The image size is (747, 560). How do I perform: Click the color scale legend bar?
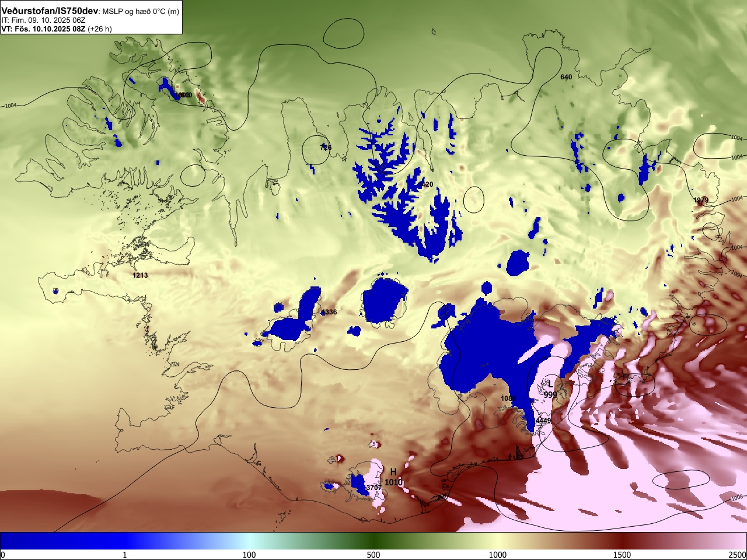pos(373,541)
